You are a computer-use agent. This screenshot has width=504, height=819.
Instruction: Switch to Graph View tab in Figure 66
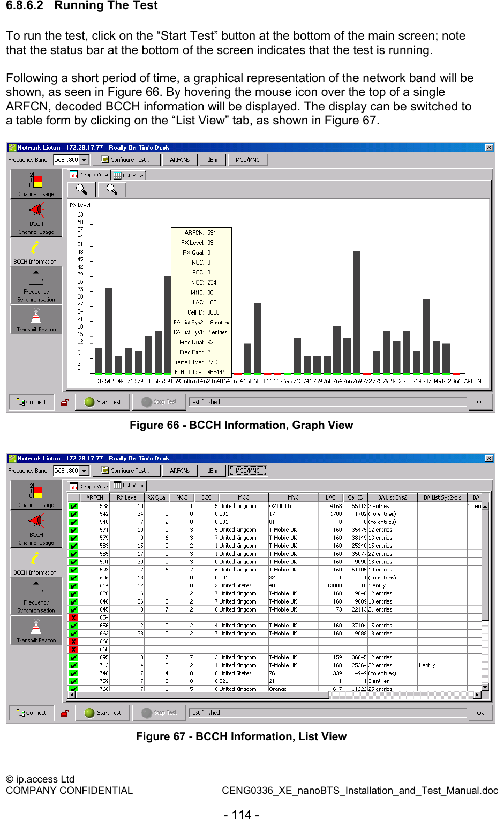tap(89, 175)
